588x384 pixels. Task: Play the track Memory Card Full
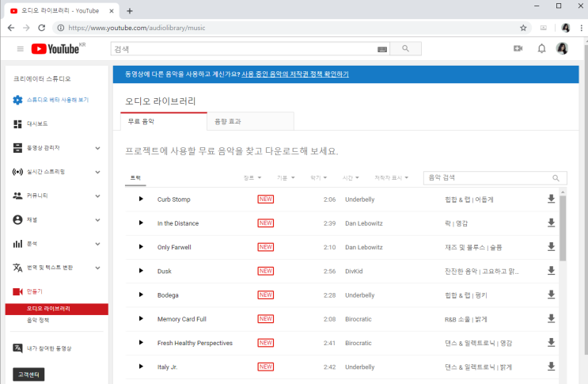click(141, 319)
